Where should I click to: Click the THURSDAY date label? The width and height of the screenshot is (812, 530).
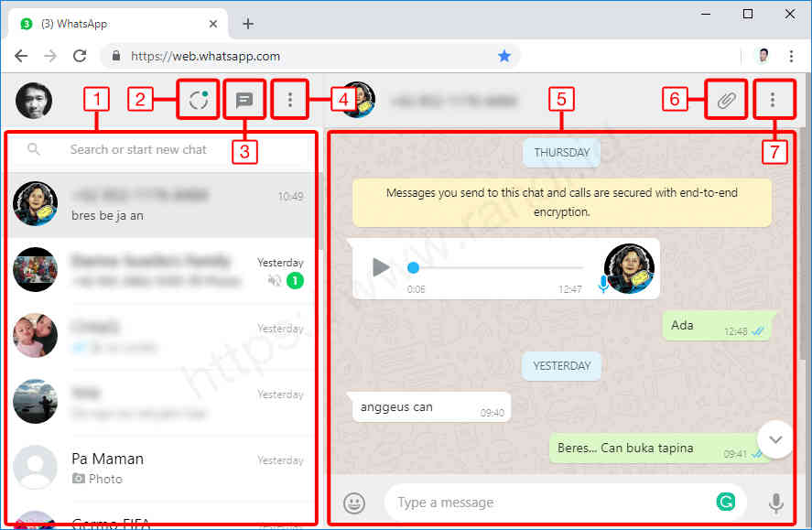pyautogui.click(x=562, y=153)
